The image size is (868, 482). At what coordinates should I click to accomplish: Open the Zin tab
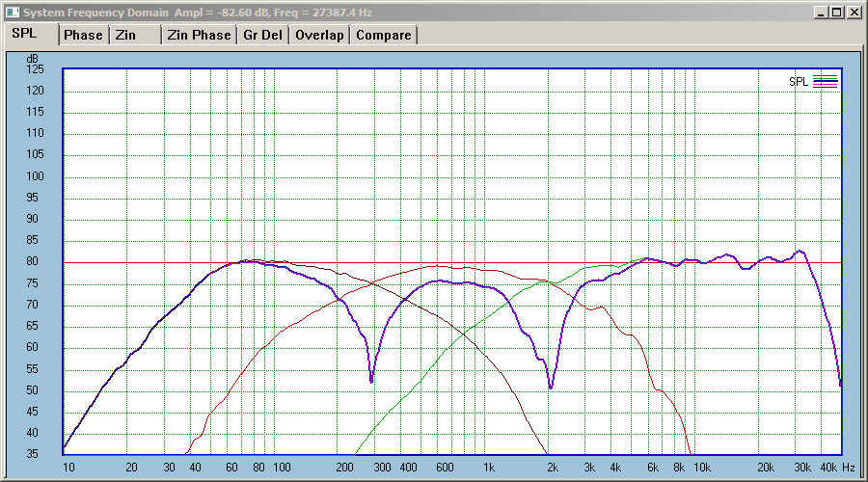[136, 35]
